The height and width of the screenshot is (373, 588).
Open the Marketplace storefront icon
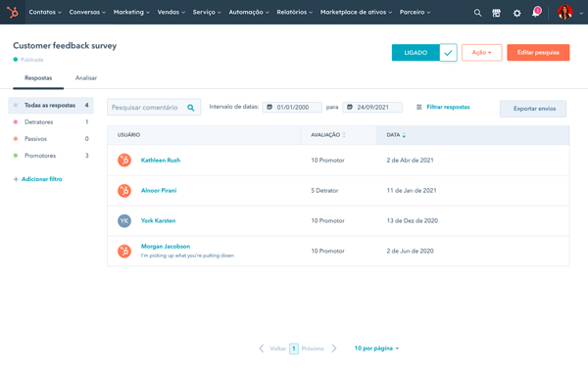(496, 13)
